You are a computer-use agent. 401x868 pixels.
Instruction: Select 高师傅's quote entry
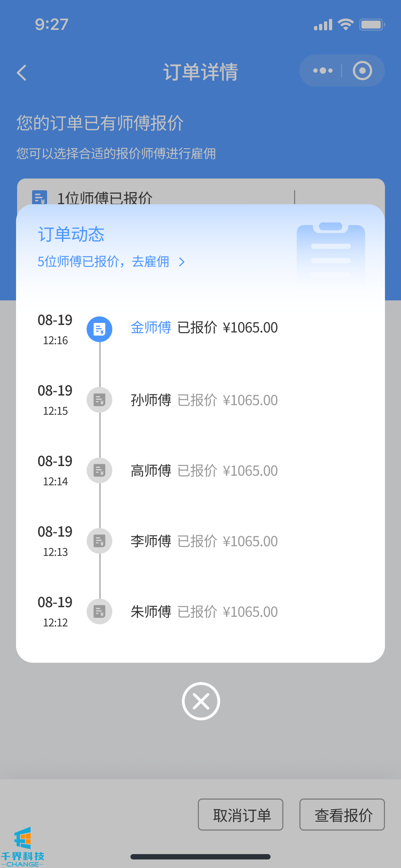(x=204, y=471)
